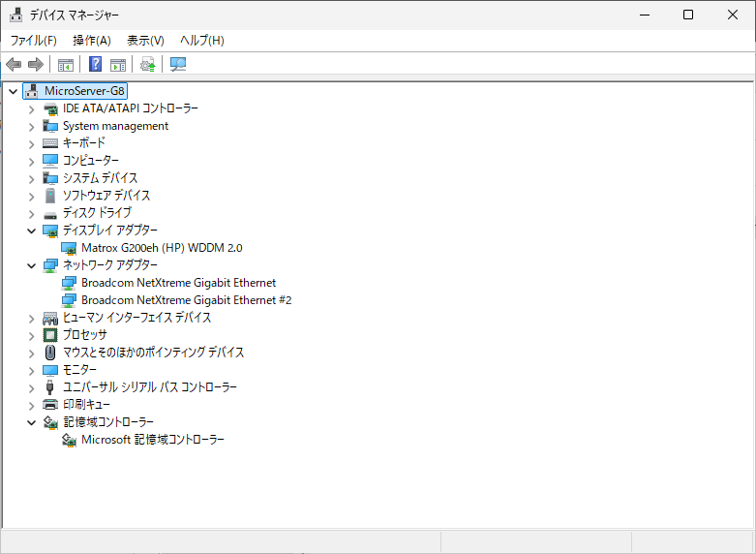756x554 pixels.
Task: Expand the プロセッサ category
Action: (x=31, y=335)
